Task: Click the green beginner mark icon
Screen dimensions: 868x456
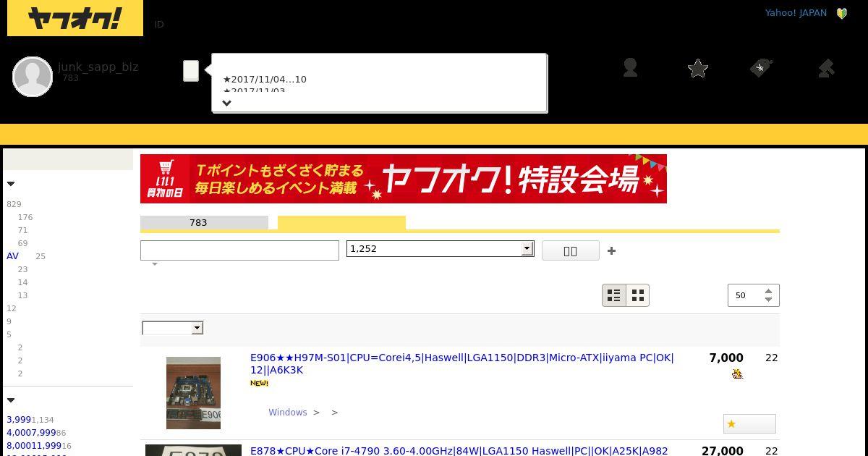Action: (x=842, y=13)
